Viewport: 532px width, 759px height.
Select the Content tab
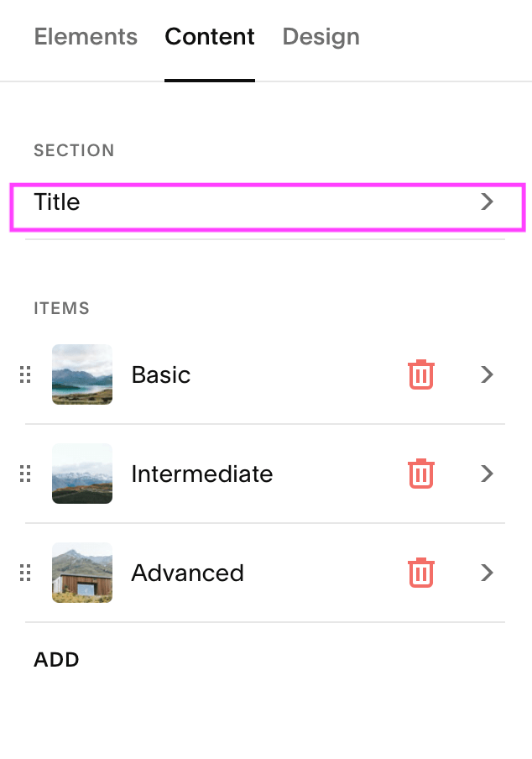pos(210,37)
